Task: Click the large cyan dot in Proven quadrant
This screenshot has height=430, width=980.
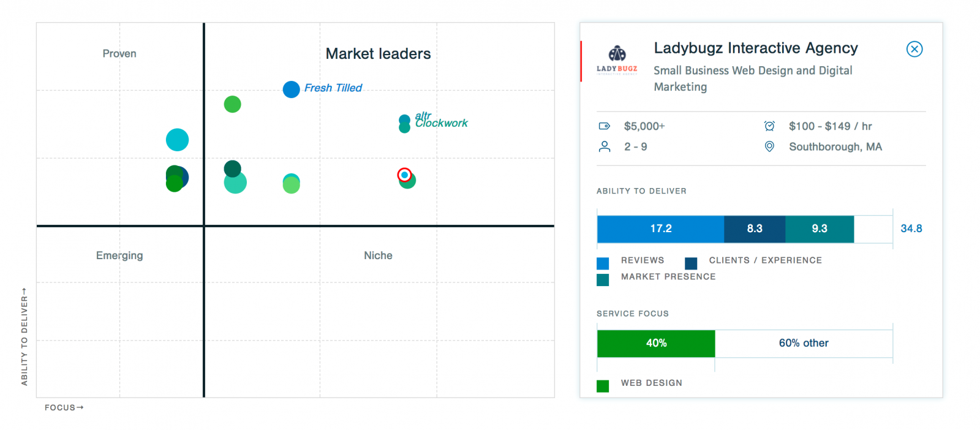Action: point(177,140)
